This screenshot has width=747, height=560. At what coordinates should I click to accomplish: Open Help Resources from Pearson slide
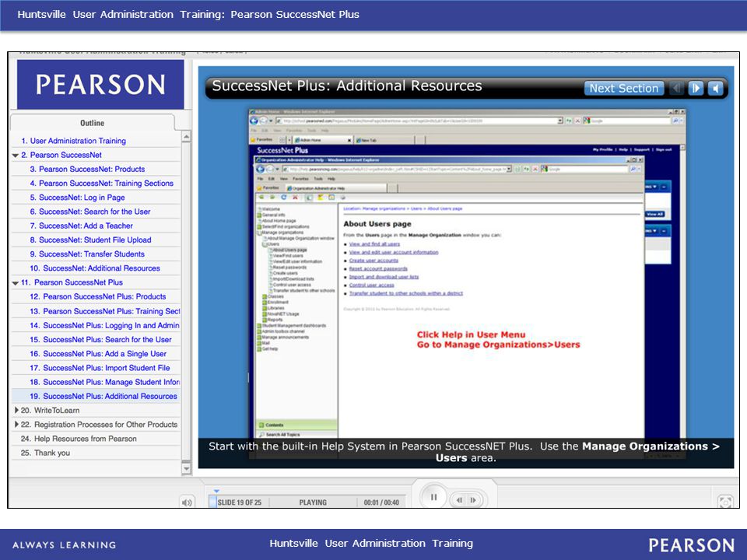(x=79, y=439)
